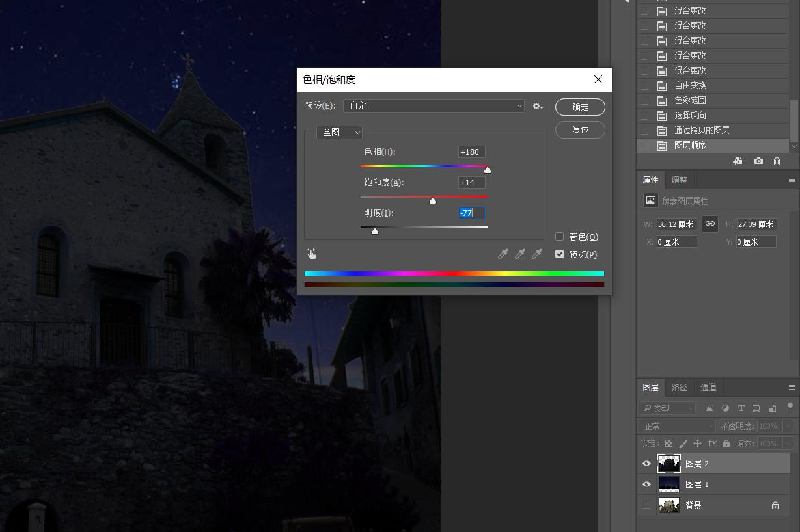
Task: Create new document from current state
Action: tap(738, 161)
